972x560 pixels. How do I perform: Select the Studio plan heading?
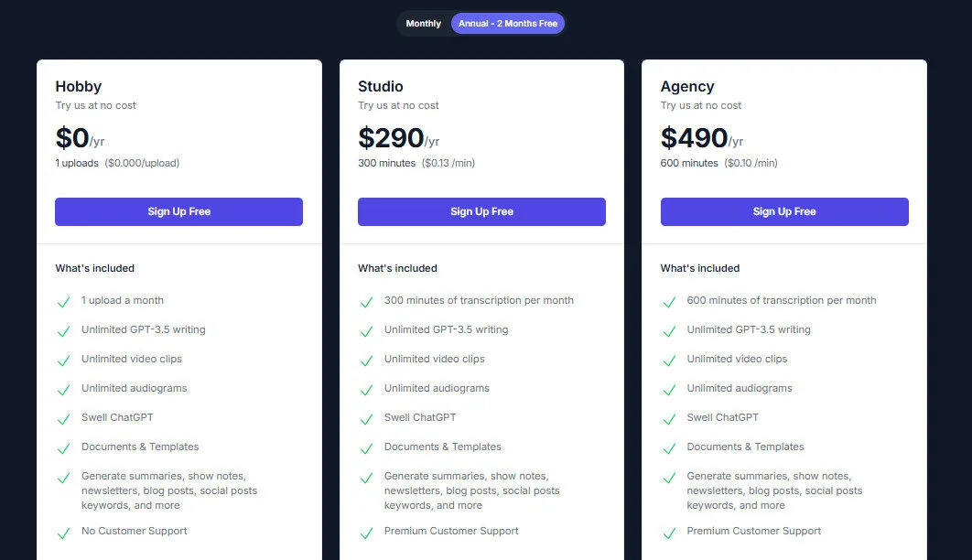[381, 86]
